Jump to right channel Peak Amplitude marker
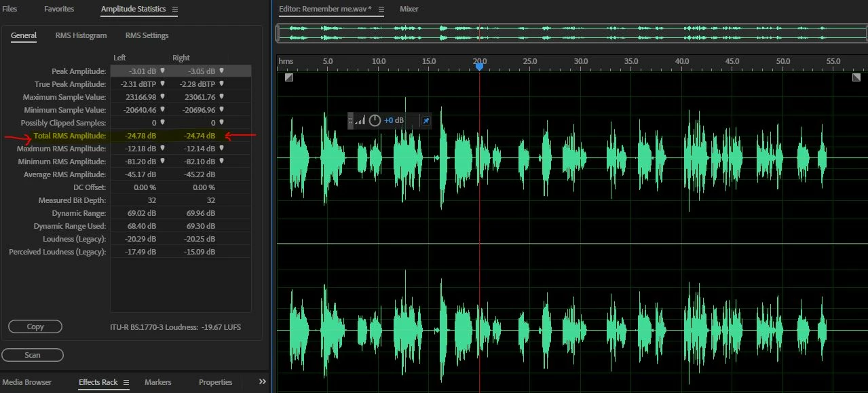The image size is (868, 393). pos(221,71)
